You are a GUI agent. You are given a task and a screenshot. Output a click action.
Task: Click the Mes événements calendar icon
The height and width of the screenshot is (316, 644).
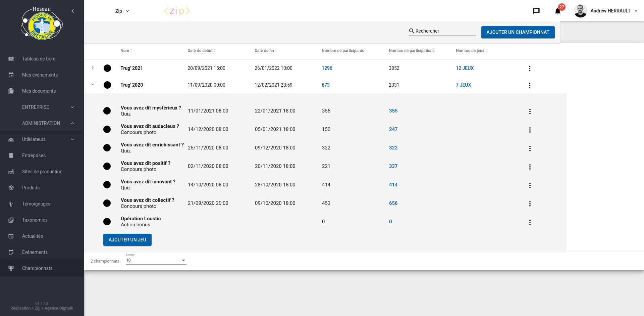click(x=11, y=75)
